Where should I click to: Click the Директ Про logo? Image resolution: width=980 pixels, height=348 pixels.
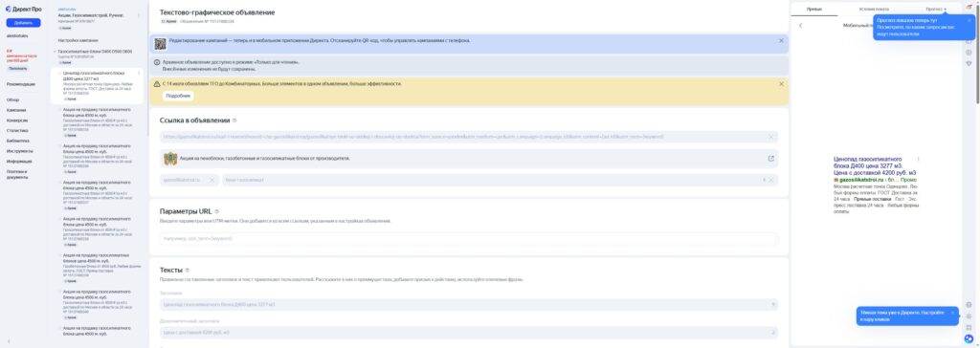point(23,10)
